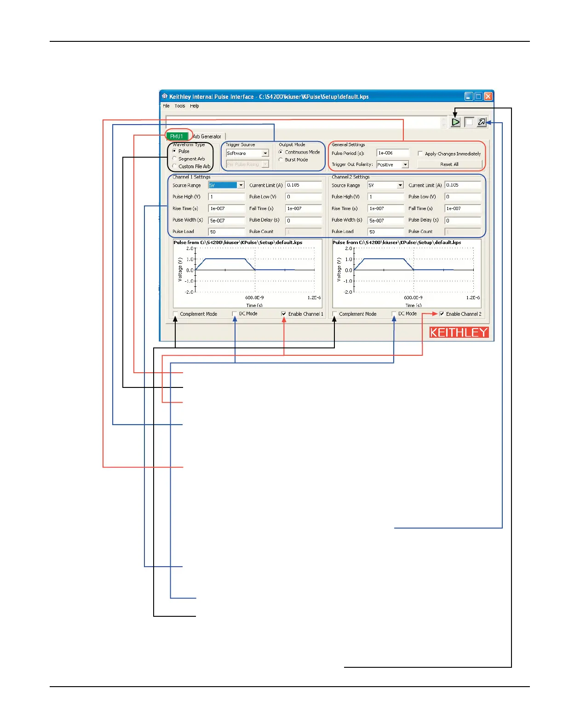Select Segment Arb waveform type
Screen dimensions: 563x728
[174, 159]
